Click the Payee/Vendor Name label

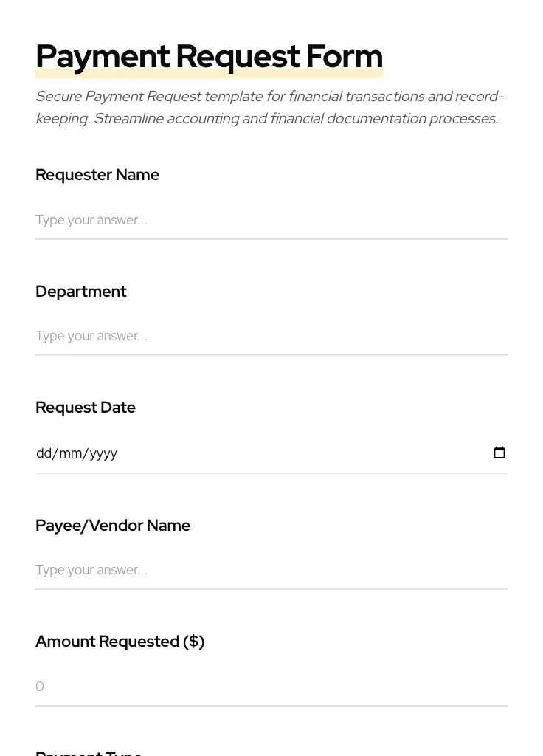pyautogui.click(x=113, y=526)
